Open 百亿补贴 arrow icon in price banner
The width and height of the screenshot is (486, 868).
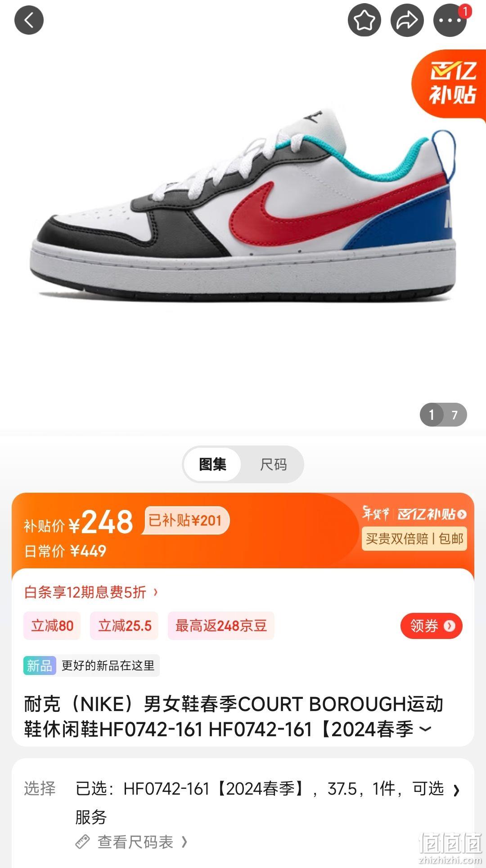[462, 514]
